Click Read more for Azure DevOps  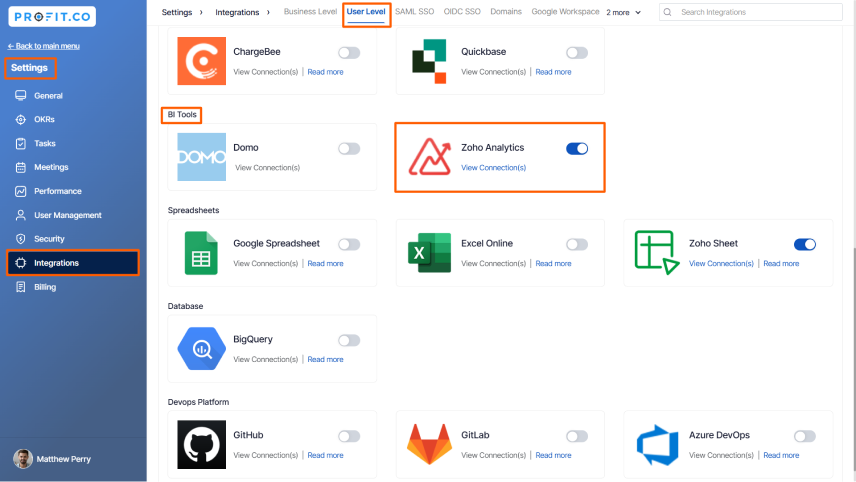[781, 455]
